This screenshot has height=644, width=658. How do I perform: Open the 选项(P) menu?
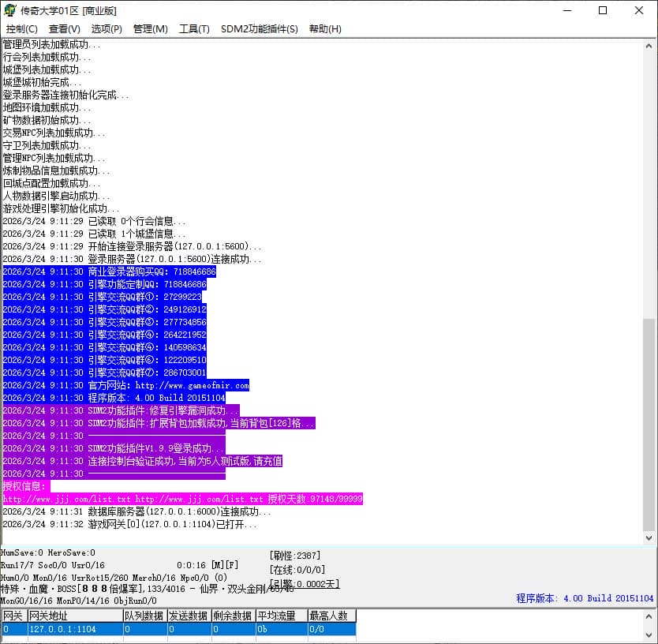click(107, 29)
